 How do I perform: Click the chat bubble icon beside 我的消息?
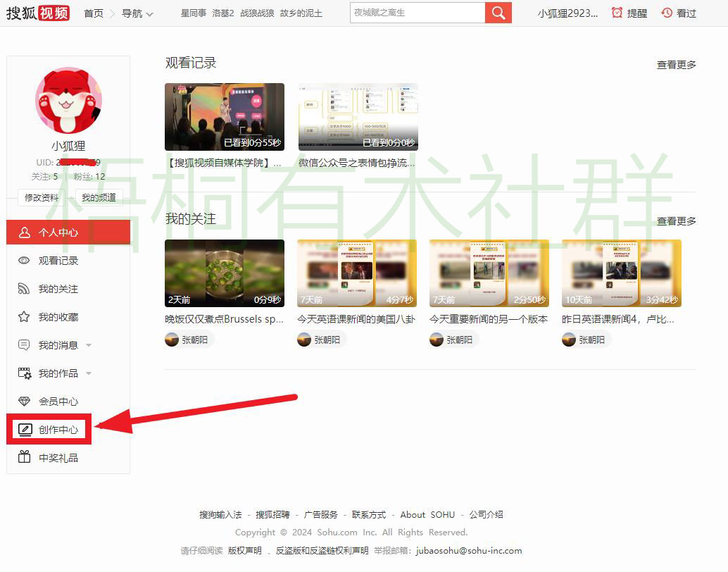pos(24,345)
